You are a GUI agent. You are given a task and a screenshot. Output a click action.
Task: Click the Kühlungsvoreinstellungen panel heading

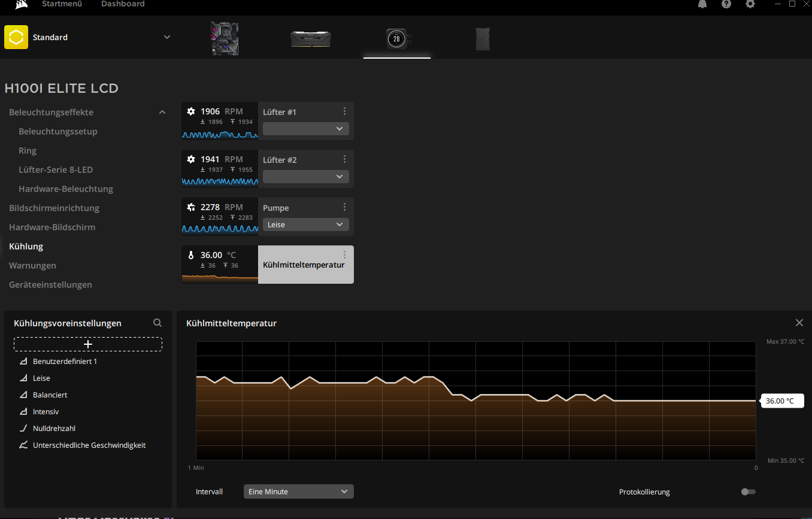[68, 323]
